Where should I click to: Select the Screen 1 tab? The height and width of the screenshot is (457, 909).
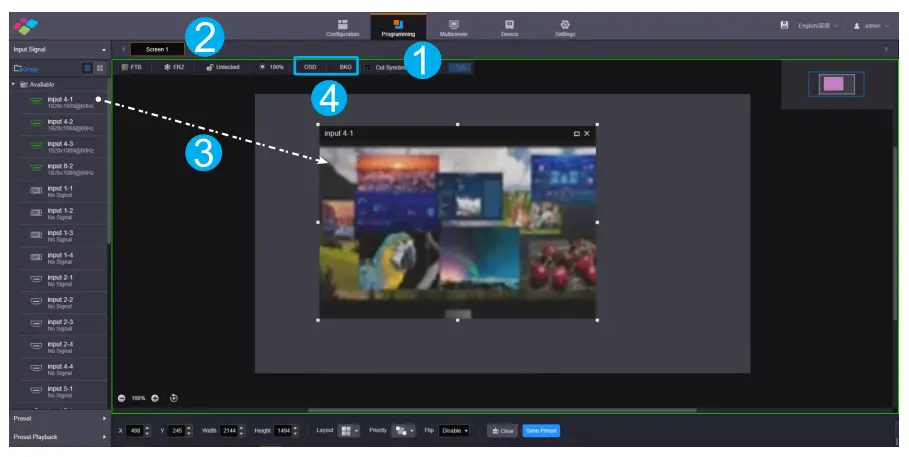pyautogui.click(x=157, y=49)
